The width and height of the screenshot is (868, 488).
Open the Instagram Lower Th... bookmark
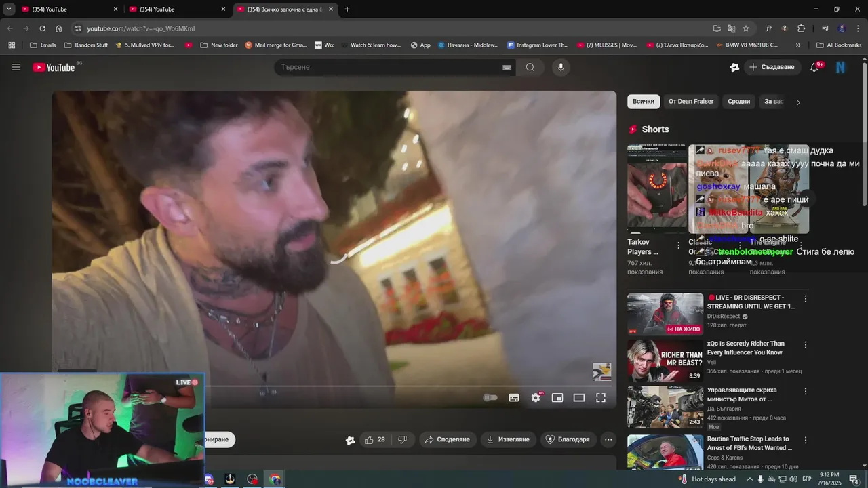click(538, 45)
